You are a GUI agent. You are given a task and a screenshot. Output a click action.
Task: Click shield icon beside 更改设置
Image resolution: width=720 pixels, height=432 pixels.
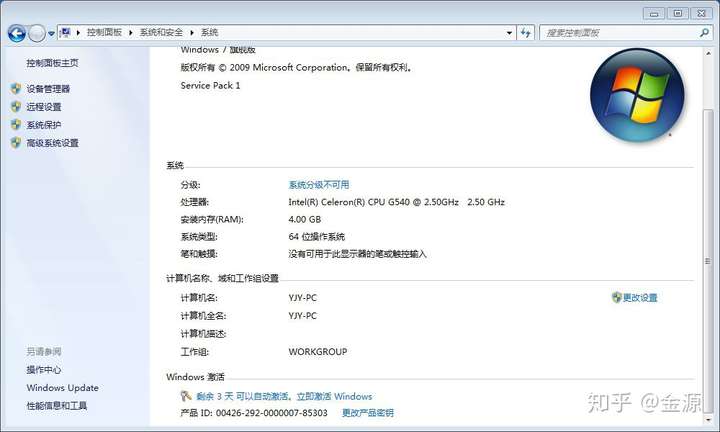(x=616, y=297)
